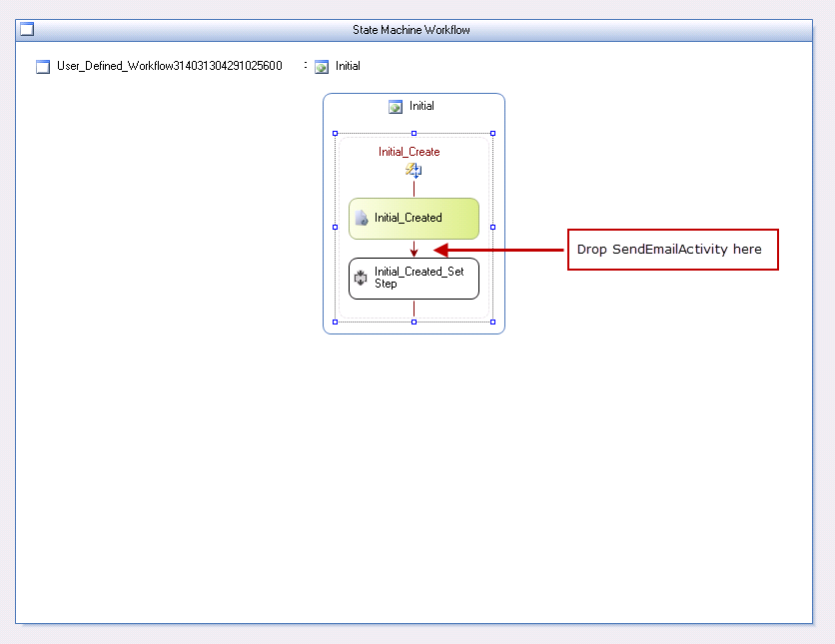This screenshot has height=644, width=835.
Task: Select the User_Defined_Workflow breadcrumb icon
Action: 43,67
